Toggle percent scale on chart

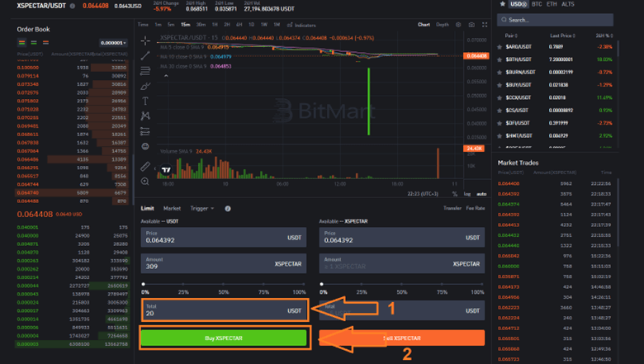[x=454, y=194]
